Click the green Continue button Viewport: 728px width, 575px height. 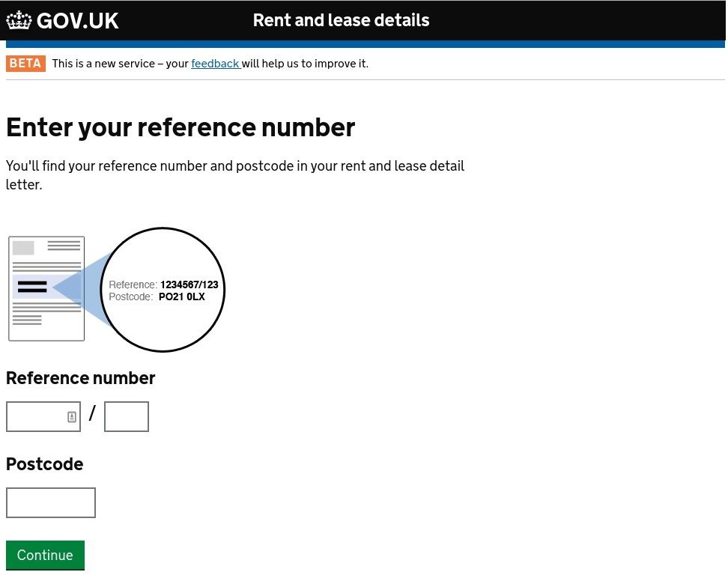[45, 555]
